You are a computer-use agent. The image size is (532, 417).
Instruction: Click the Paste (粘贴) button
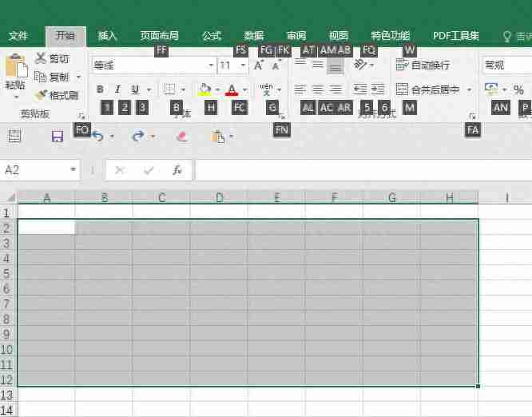tap(15, 73)
